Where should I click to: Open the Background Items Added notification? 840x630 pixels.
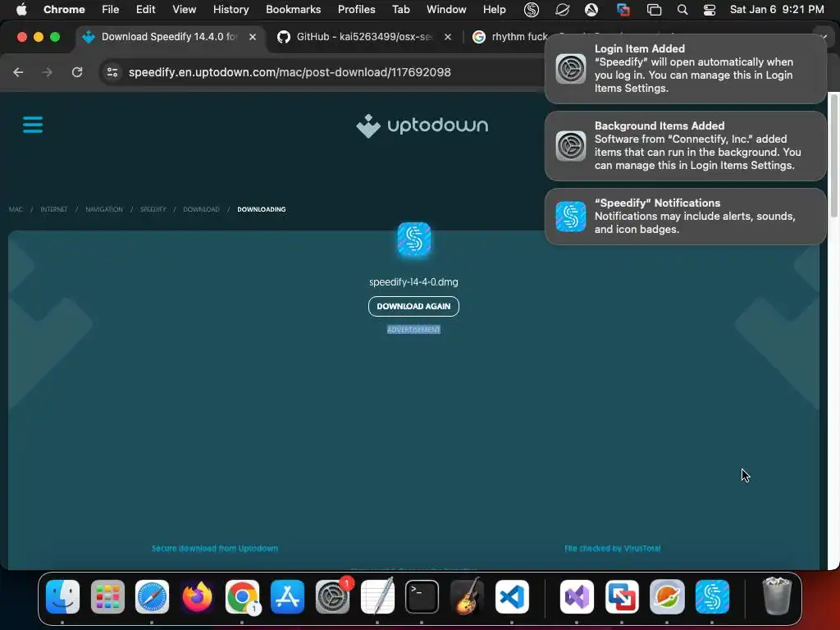pyautogui.click(x=685, y=146)
